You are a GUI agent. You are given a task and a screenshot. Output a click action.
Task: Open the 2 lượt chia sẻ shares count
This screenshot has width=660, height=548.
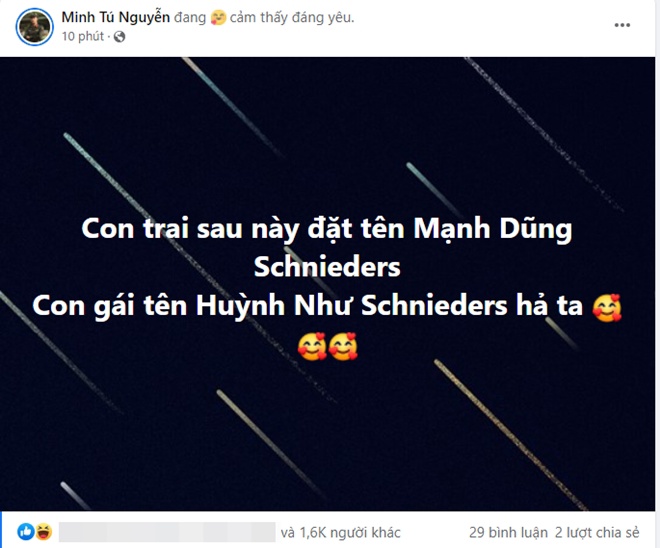pos(597,532)
